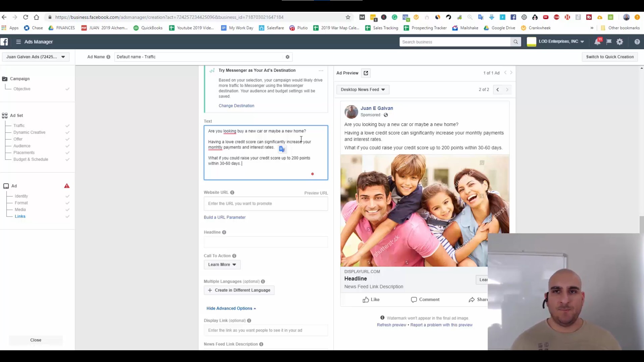Click the Ad Set warning/alert icon
Viewport: 644px width, 362px height.
[66, 186]
